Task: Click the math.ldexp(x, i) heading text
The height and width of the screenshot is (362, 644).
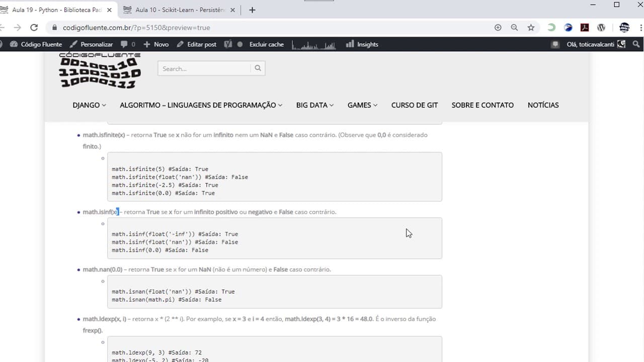Action: [104, 319]
